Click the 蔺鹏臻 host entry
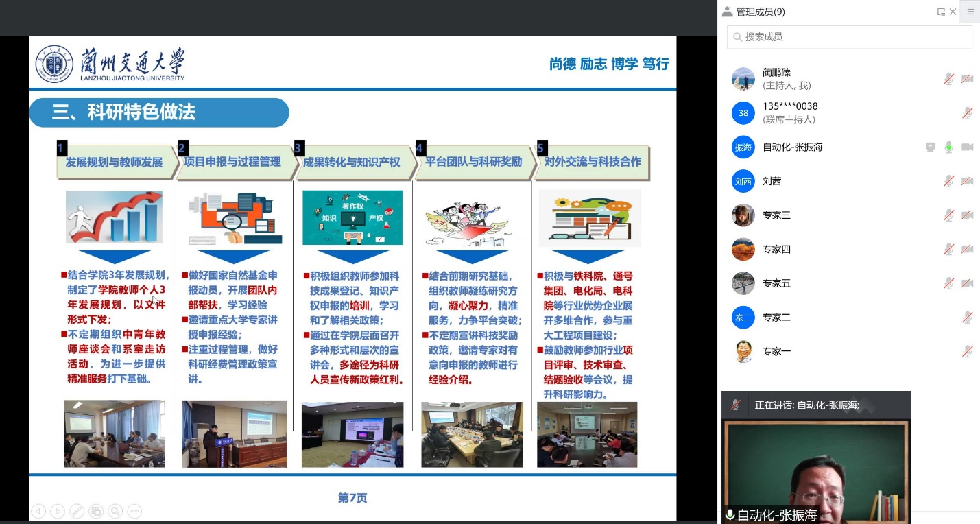Image resolution: width=980 pixels, height=524 pixels. coord(776,78)
